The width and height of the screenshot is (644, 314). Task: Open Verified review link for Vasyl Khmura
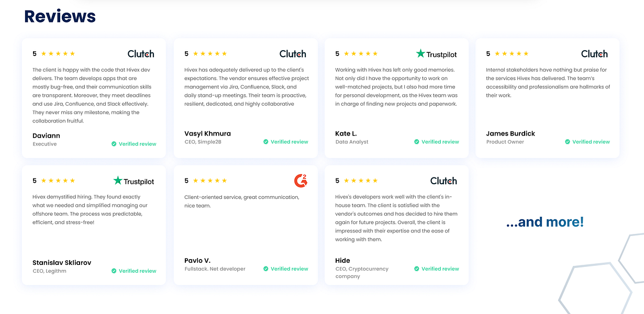[x=289, y=142]
